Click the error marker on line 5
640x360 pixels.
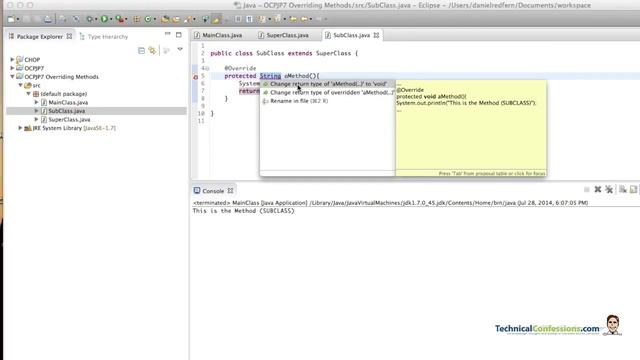tap(196, 76)
